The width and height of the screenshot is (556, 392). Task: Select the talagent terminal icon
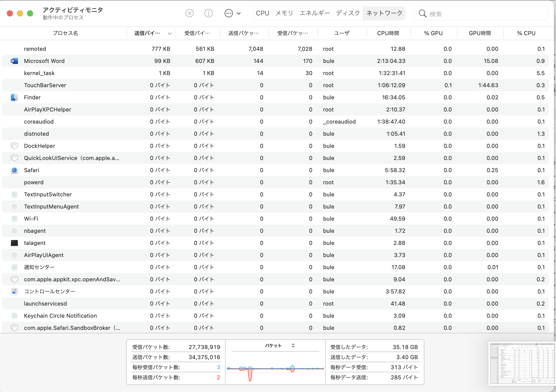coord(14,243)
